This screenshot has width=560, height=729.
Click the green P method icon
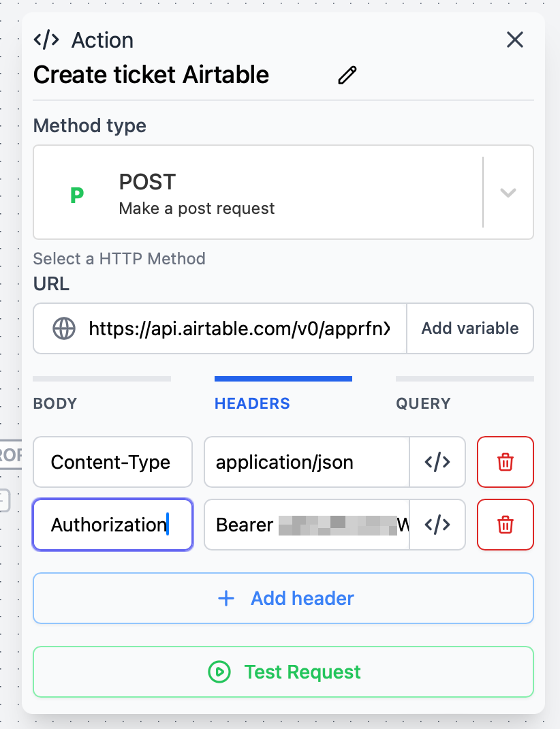[x=77, y=195]
